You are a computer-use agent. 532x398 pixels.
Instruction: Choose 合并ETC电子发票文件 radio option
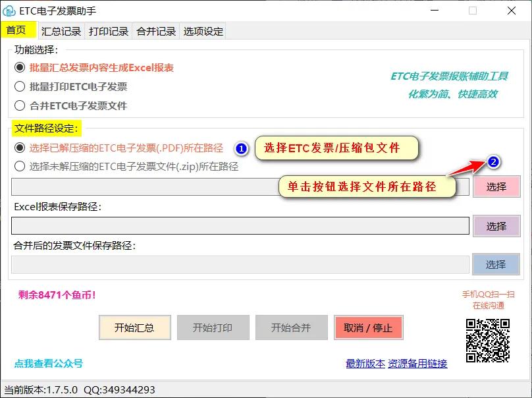tap(70, 105)
